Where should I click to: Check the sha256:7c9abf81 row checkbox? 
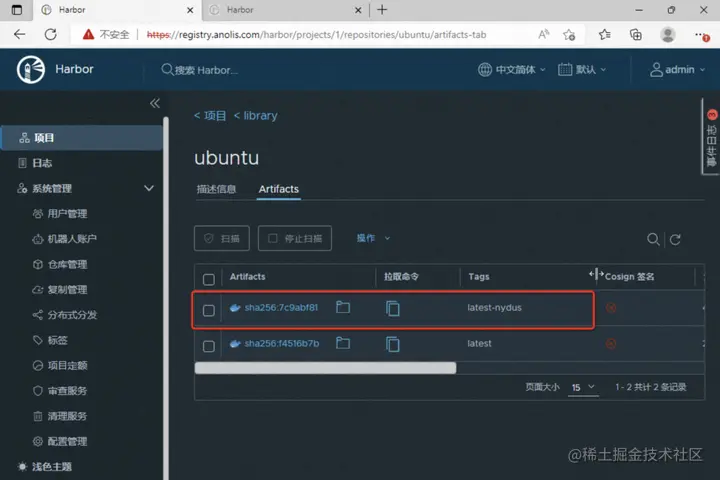[x=208, y=311]
